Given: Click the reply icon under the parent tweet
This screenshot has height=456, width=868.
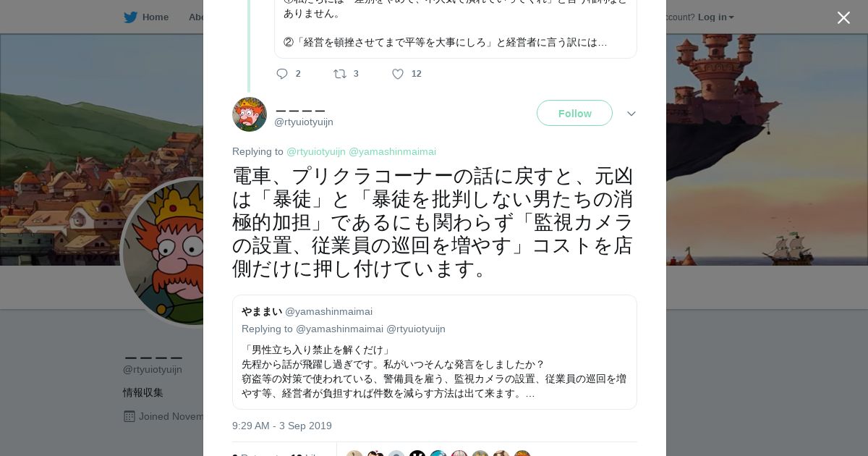Looking at the screenshot, I should (282, 74).
